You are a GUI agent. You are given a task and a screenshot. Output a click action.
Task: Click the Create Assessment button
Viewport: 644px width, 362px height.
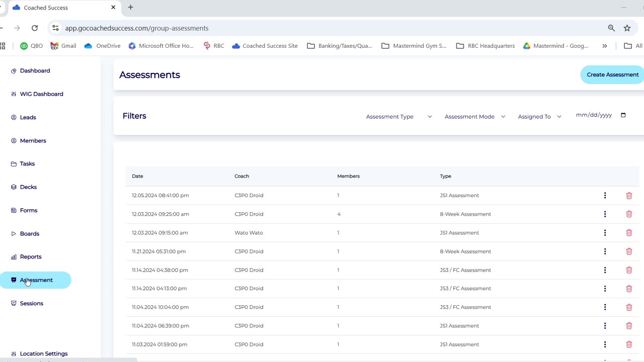pos(612,74)
